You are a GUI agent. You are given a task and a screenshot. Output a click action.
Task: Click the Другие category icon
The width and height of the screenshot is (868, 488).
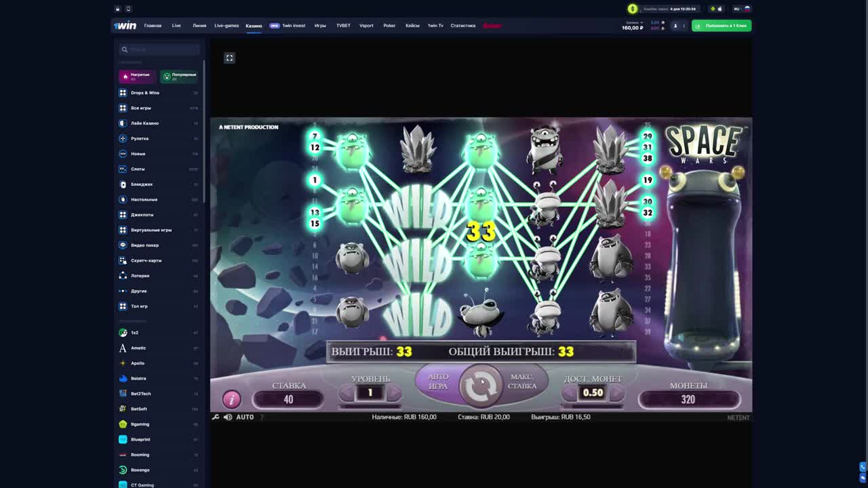pyautogui.click(x=123, y=291)
